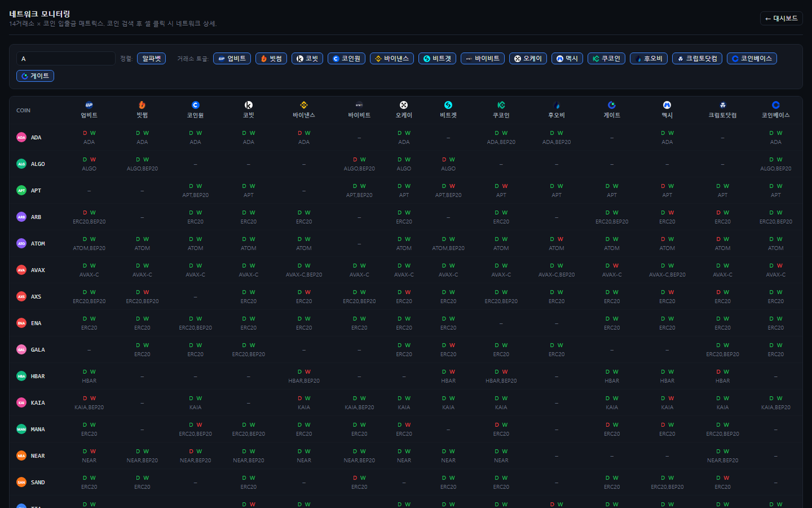Click the 코인베이스 logo icon in the column header
The image size is (812, 508).
pyautogui.click(x=776, y=105)
